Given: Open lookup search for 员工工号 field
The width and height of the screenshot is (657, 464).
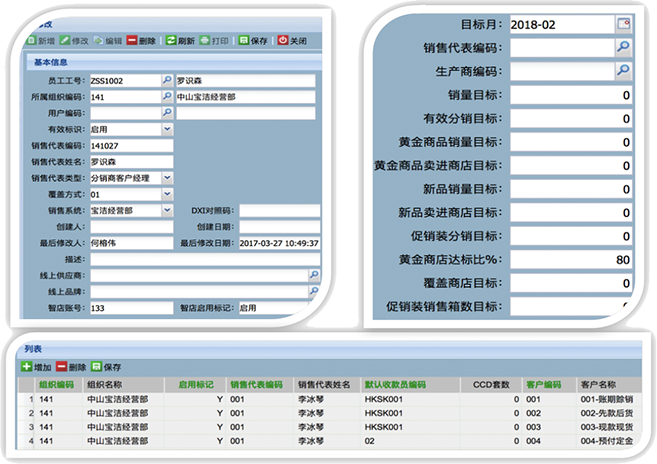Looking at the screenshot, I should click(x=166, y=81).
